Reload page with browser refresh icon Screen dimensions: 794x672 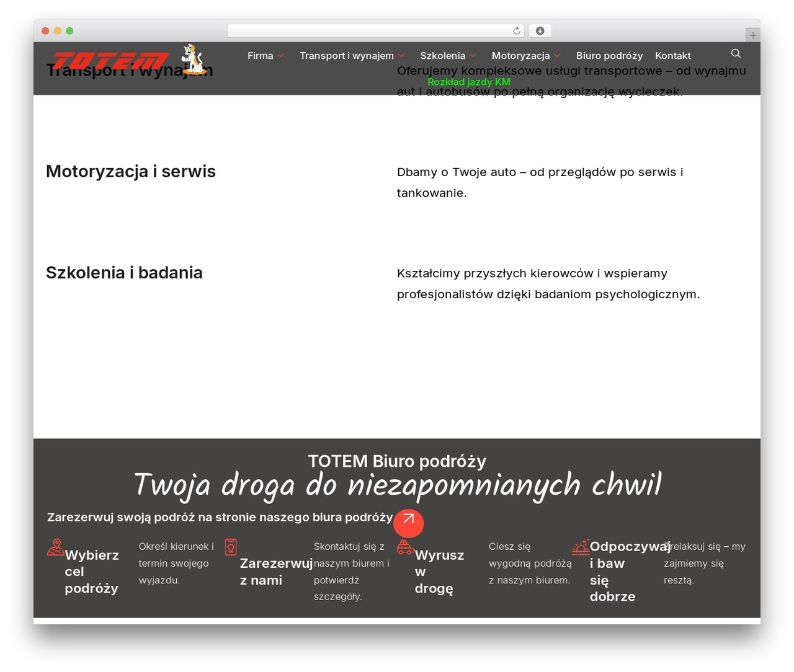coord(517,30)
